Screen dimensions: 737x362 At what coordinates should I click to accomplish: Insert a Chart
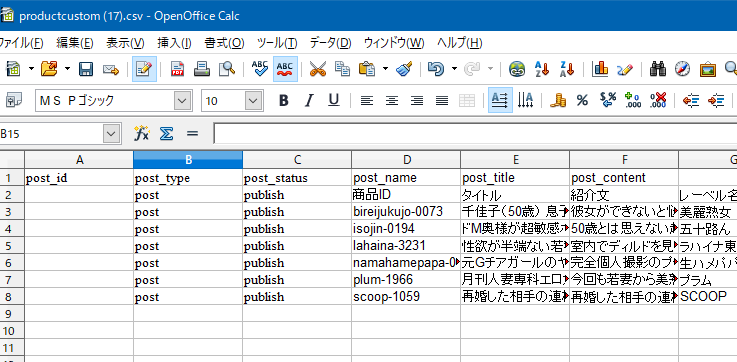[x=600, y=70]
